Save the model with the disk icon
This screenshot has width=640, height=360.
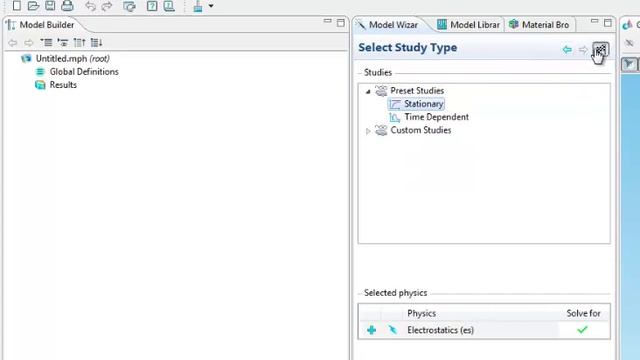[50, 5]
